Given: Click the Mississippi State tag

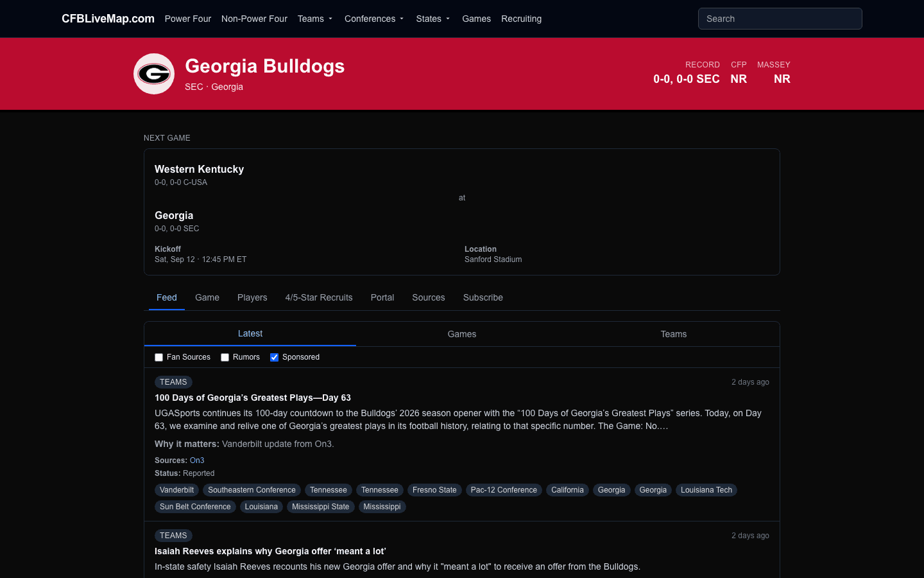Looking at the screenshot, I should pos(321,507).
